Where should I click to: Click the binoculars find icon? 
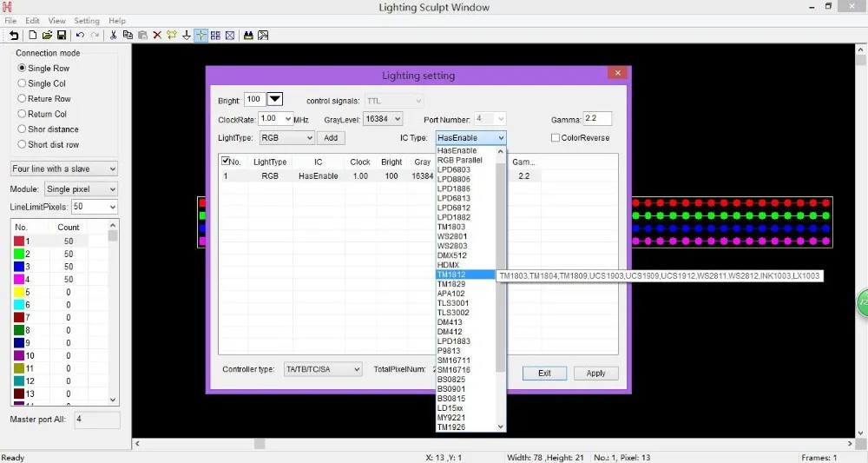point(248,36)
